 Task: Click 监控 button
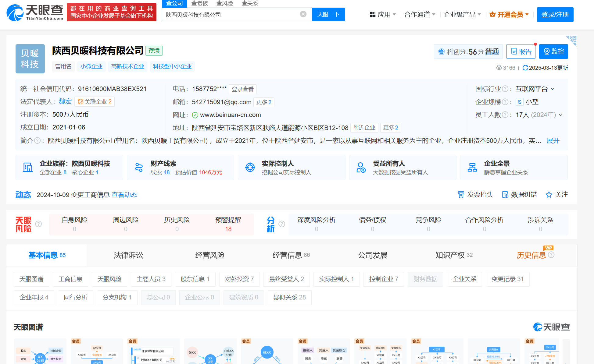[x=553, y=51]
